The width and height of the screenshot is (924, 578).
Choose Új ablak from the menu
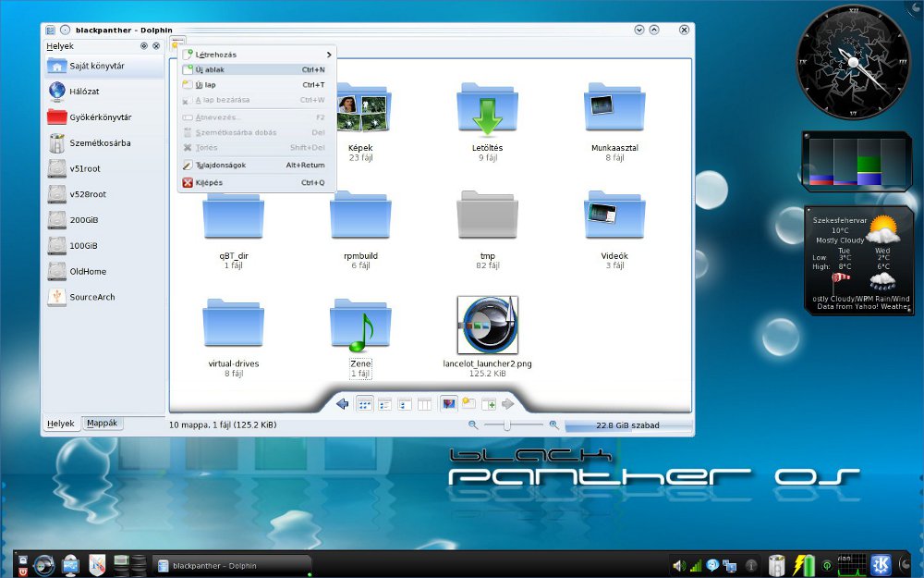coord(257,69)
